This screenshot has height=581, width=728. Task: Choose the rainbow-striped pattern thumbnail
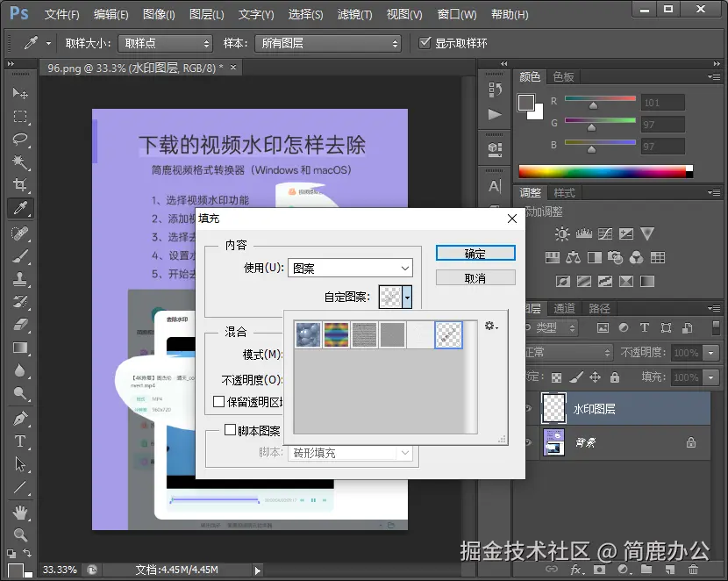(x=336, y=334)
